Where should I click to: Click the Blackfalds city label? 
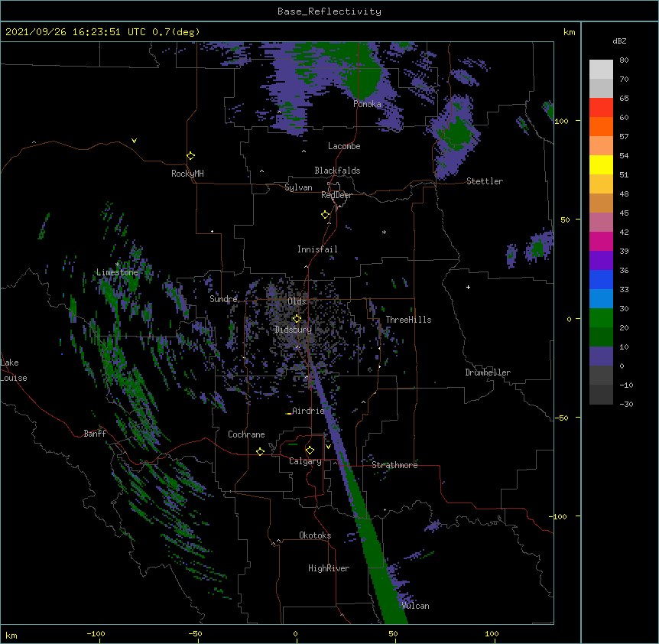pyautogui.click(x=337, y=171)
